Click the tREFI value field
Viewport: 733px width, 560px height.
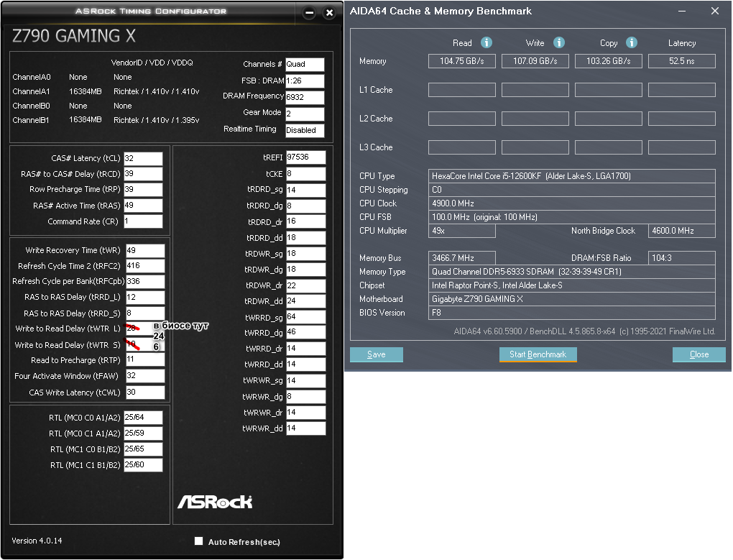click(305, 157)
